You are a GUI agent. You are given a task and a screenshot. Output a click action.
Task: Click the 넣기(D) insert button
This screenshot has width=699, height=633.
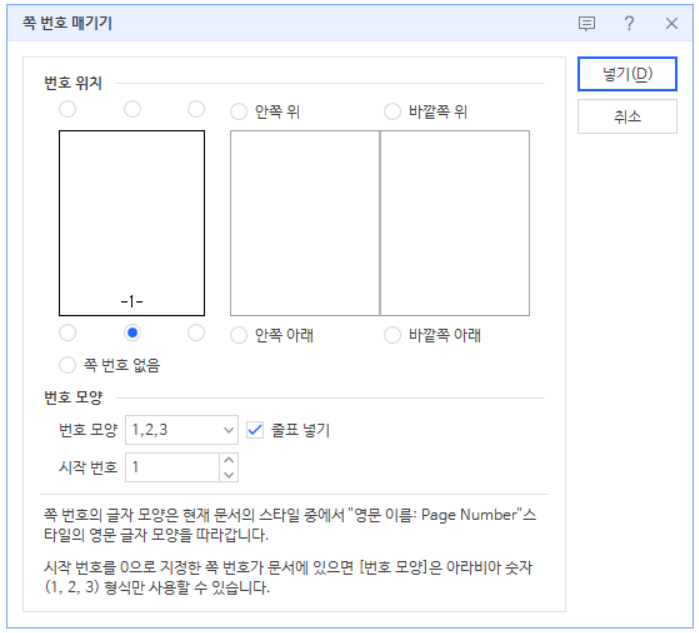click(627, 74)
